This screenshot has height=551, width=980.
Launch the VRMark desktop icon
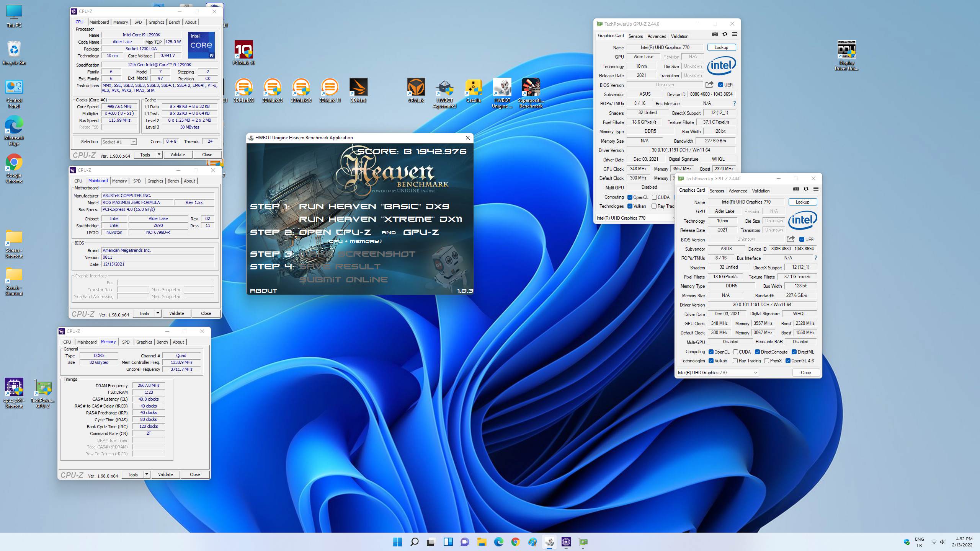416,90
